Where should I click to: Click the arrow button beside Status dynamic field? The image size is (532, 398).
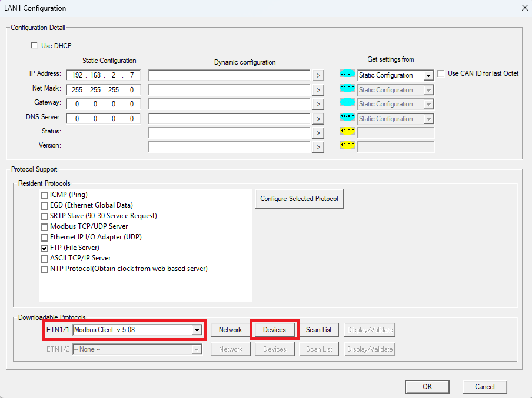point(318,133)
